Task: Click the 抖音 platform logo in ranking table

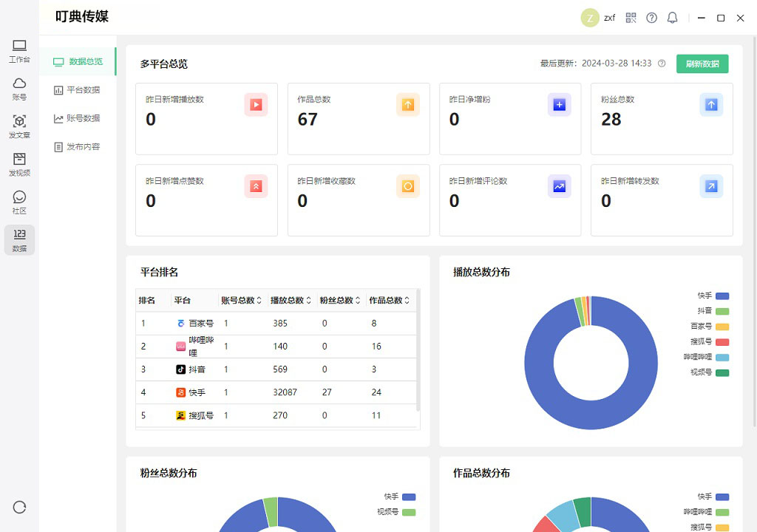Action: [180, 369]
